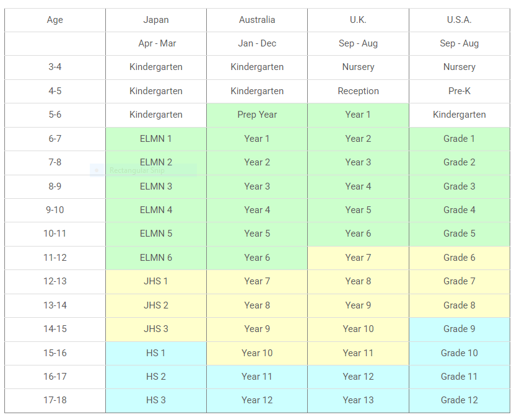The height and width of the screenshot is (420, 514).
Task: Select the Pre-K cell
Action: point(460,91)
